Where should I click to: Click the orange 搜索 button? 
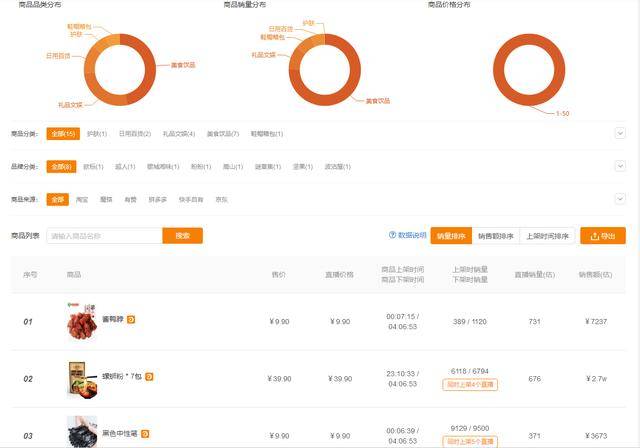[182, 236]
